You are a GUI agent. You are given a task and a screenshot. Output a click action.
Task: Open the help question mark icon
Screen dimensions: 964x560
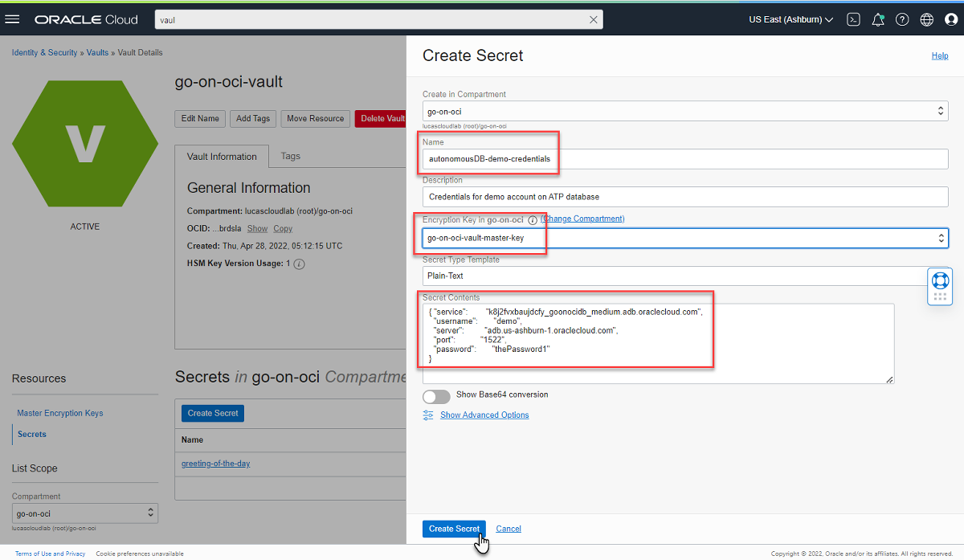pyautogui.click(x=902, y=19)
